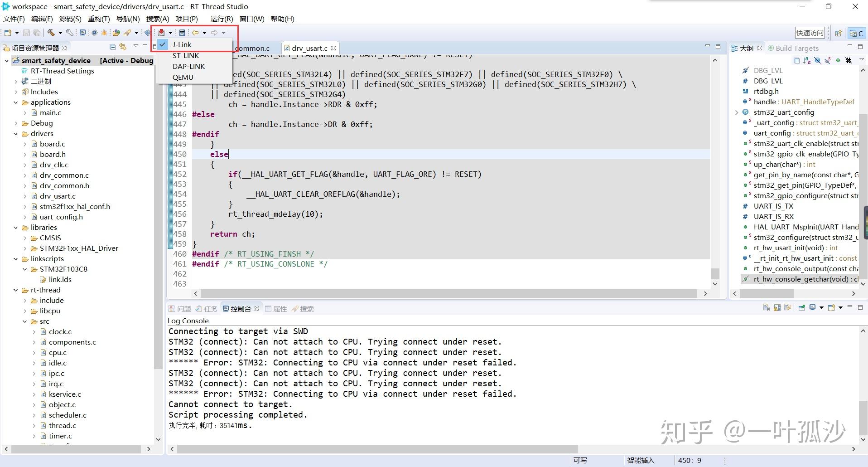Click the chip configuration toolbar icon
Viewport: 868px width, 467px height.
click(94, 33)
